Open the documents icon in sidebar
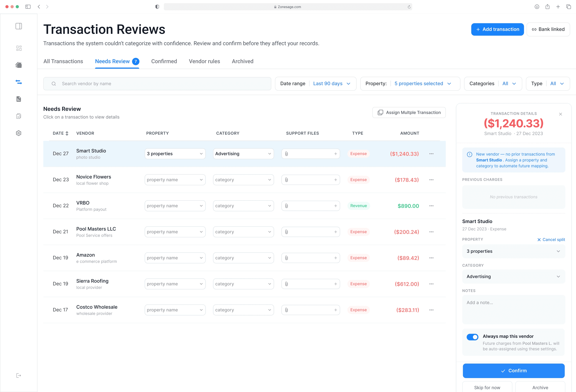576x392 pixels. [x=19, y=116]
